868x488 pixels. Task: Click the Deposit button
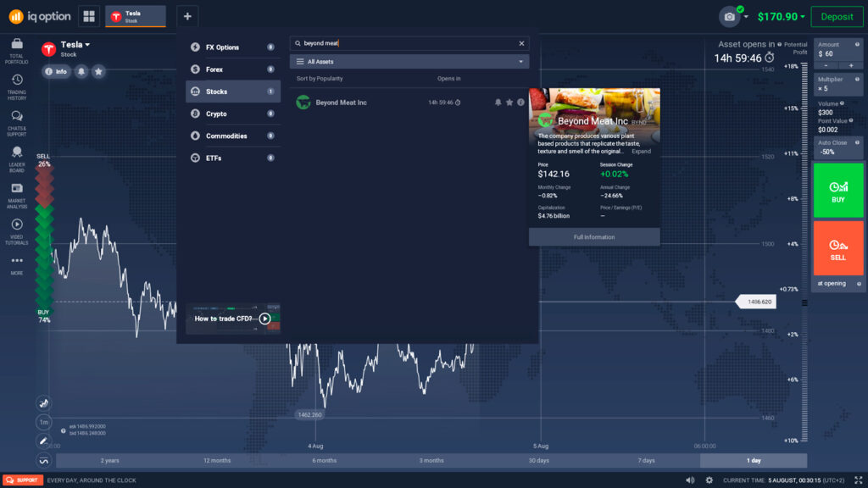tap(837, 17)
